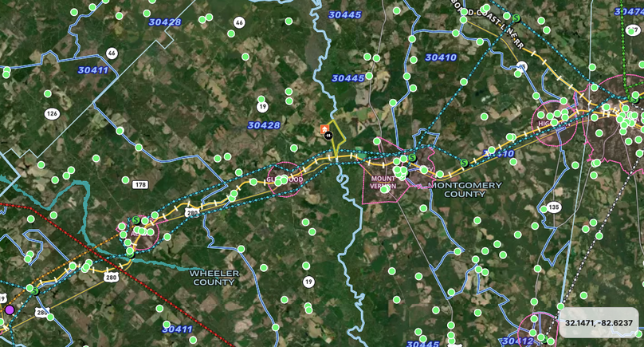The image size is (644, 347).
Task: Select Route 19 shield right of Wheeler County
Action: 308,282
